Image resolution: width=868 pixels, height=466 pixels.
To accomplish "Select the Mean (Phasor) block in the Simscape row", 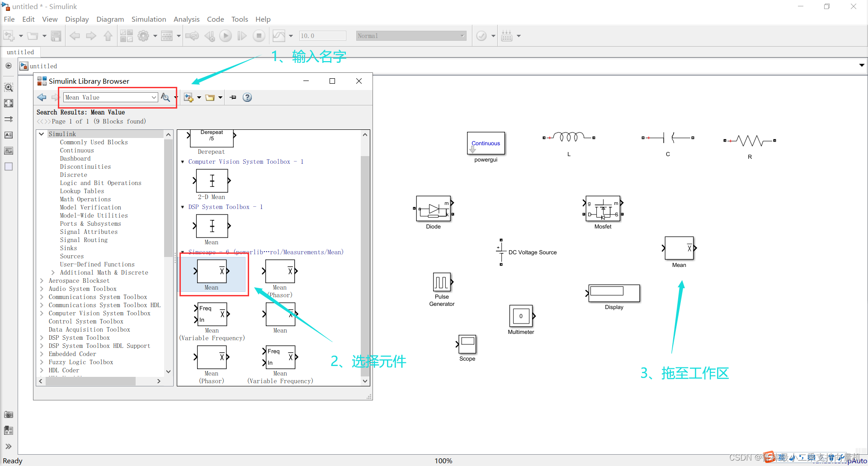I will (x=280, y=279).
